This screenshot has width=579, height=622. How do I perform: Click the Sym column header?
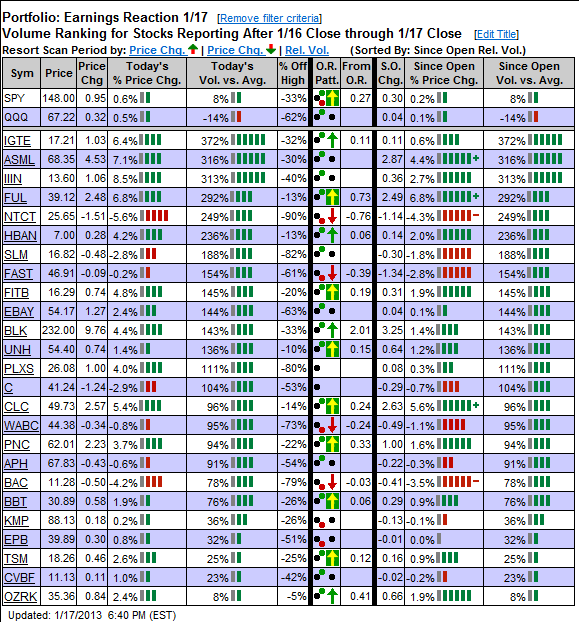point(21,73)
